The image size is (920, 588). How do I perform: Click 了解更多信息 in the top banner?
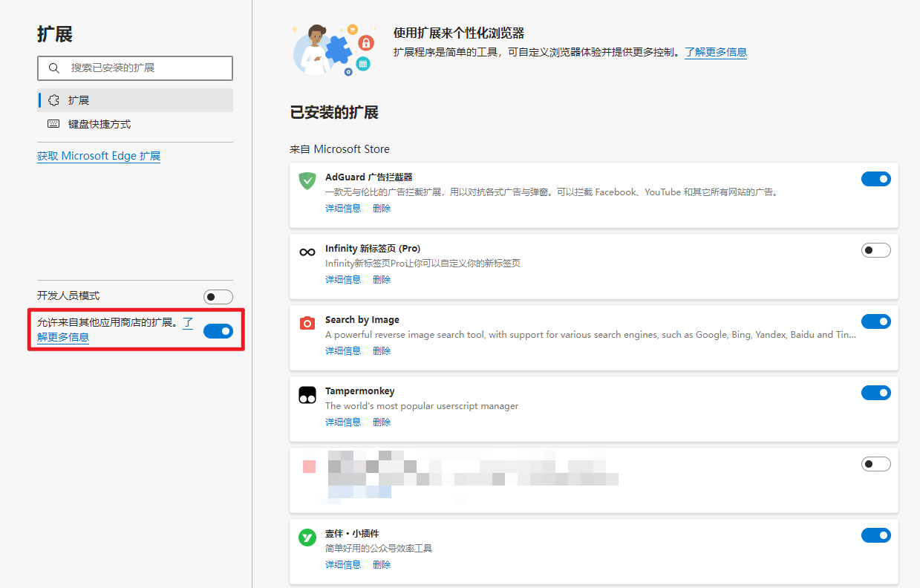point(715,52)
